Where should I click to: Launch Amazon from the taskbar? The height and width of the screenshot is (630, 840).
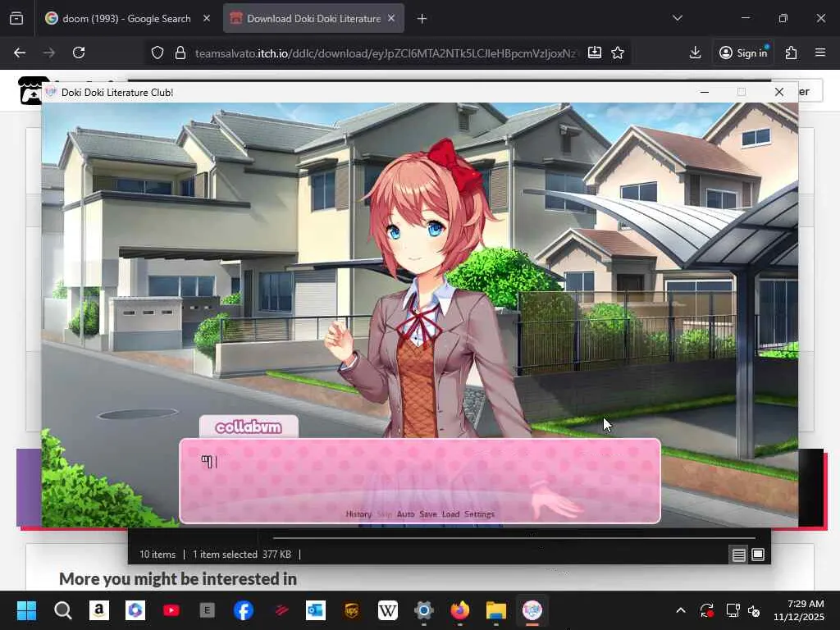click(x=99, y=610)
